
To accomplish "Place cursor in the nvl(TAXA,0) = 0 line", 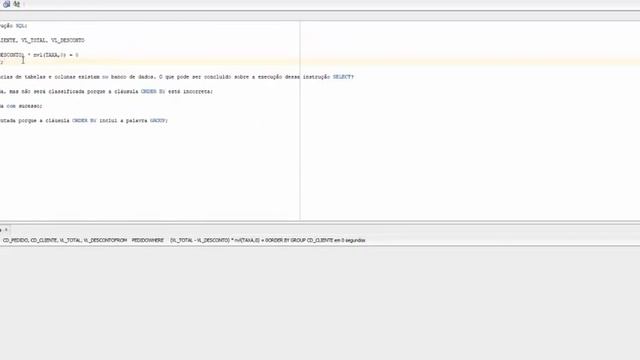I will click(x=39, y=55).
